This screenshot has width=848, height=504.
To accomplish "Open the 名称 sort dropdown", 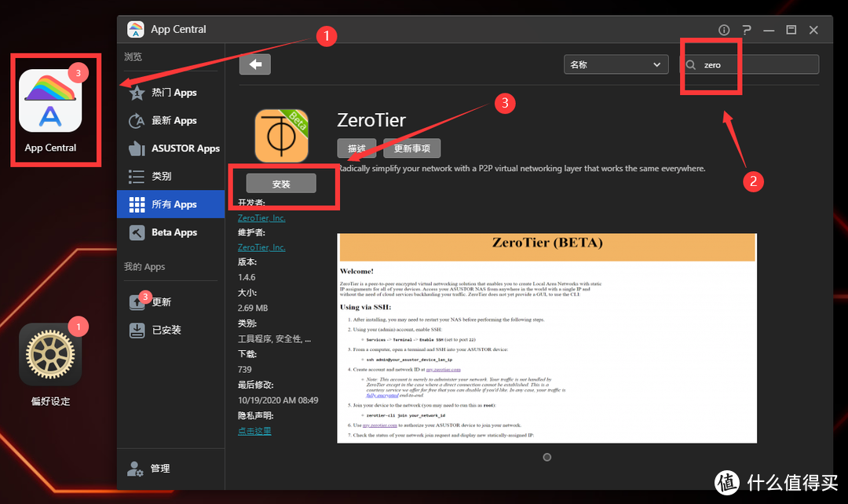I will [616, 64].
